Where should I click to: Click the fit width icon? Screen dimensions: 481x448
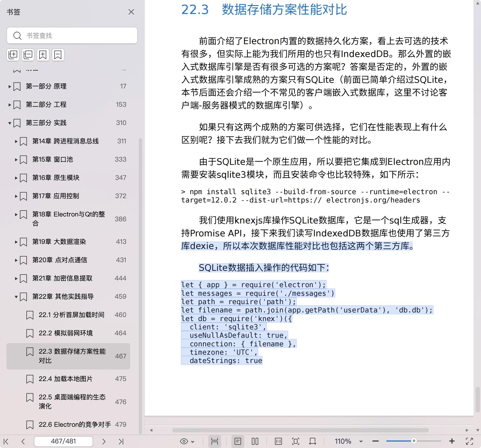[313, 441]
